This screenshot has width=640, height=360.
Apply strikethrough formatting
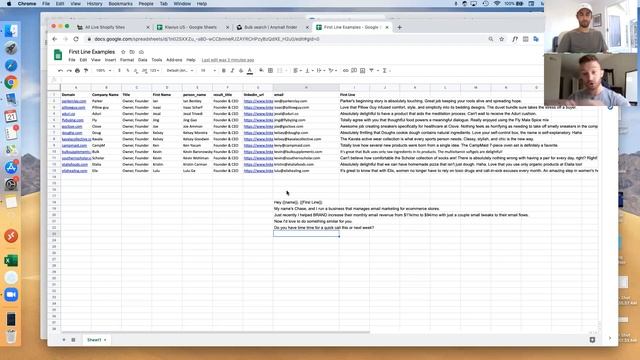pos(241,71)
